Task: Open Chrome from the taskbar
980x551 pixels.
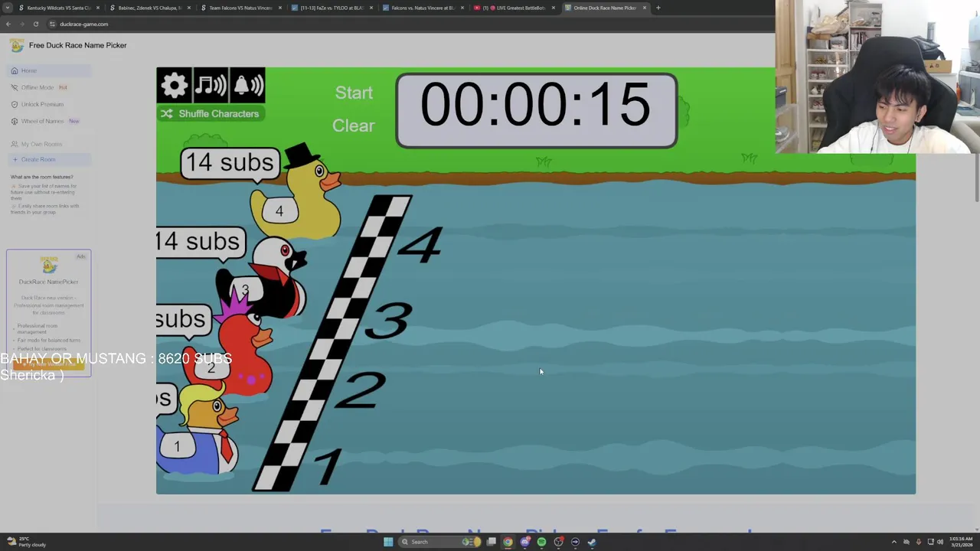Action: (508, 542)
